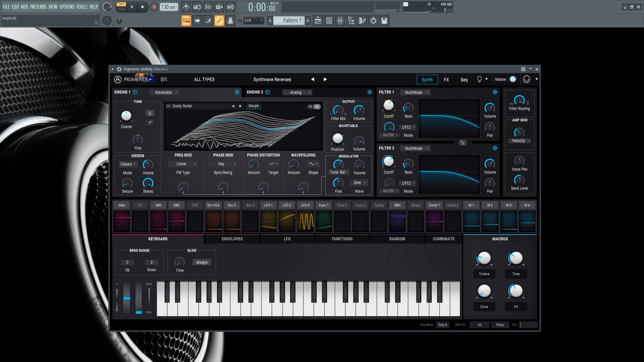
Task: Click ALL TYPES preset filter
Action: pos(204,79)
